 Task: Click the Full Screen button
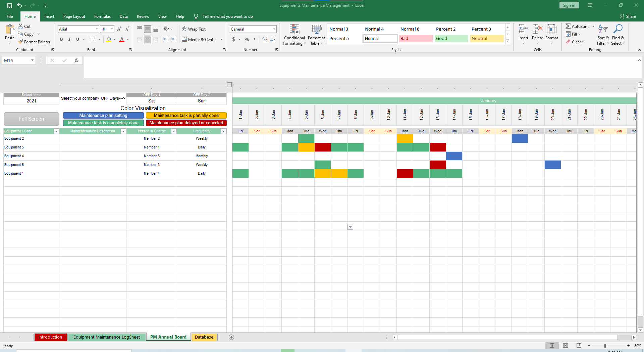click(x=31, y=119)
